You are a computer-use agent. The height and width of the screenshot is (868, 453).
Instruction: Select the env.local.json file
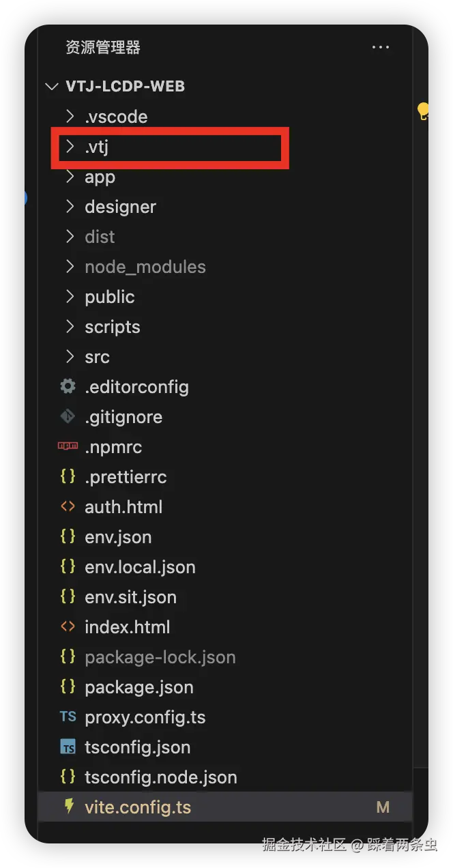point(140,567)
